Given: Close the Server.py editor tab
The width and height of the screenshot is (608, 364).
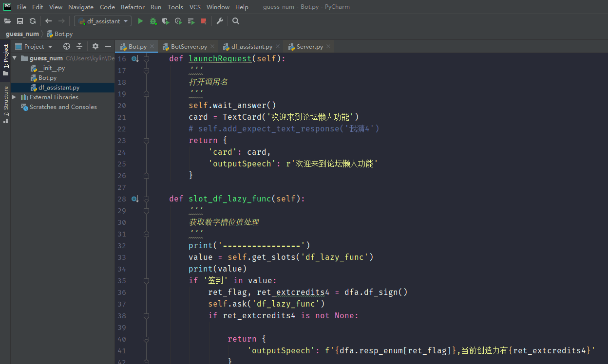Looking at the screenshot, I should coord(328,47).
